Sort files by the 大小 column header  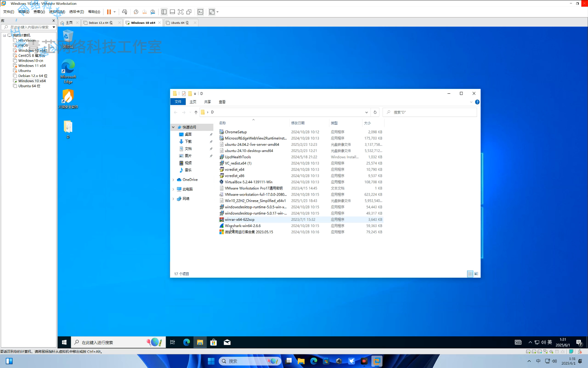pos(373,123)
